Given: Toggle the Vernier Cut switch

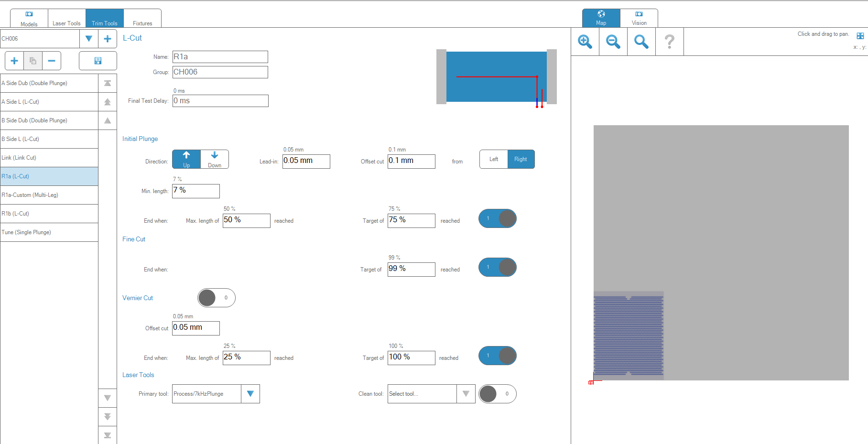Looking at the screenshot, I should [217, 298].
